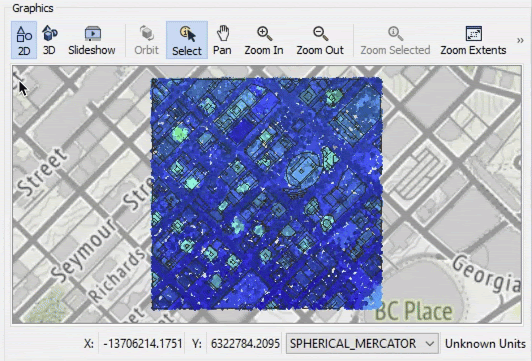This screenshot has height=361, width=532.
Task: Click the Graphics panel title
Action: pyautogui.click(x=33, y=8)
